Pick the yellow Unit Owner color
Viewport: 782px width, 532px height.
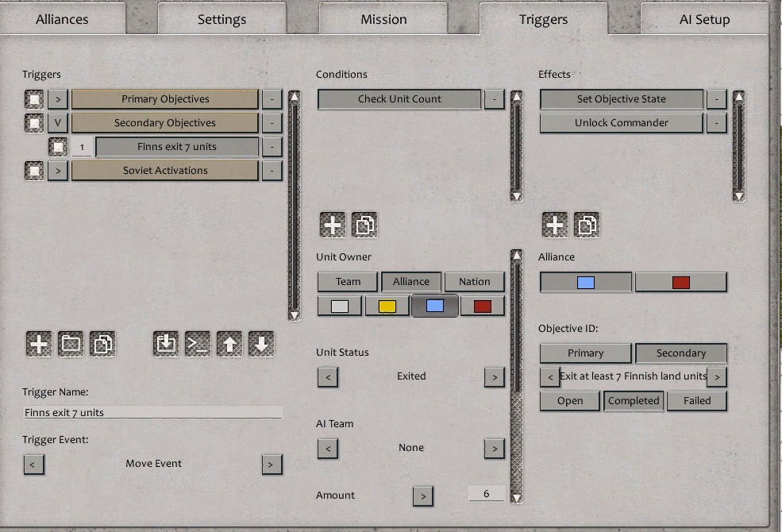pyautogui.click(x=387, y=305)
